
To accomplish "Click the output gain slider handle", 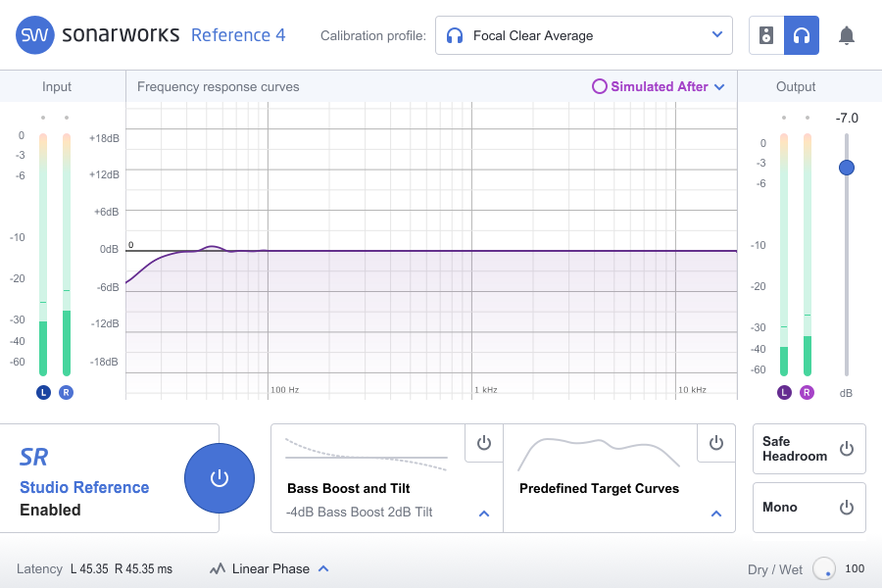I will pos(847,168).
